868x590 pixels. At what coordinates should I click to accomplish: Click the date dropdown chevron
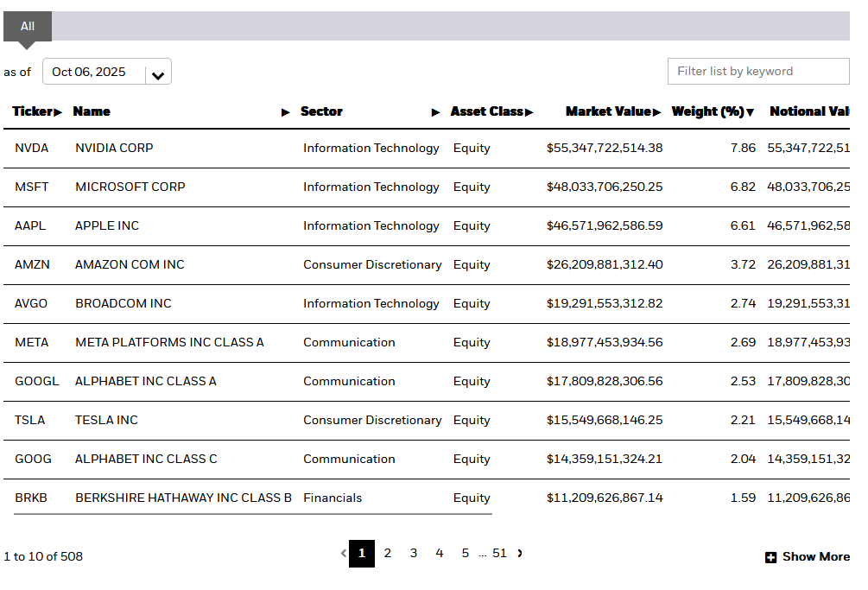(x=158, y=75)
